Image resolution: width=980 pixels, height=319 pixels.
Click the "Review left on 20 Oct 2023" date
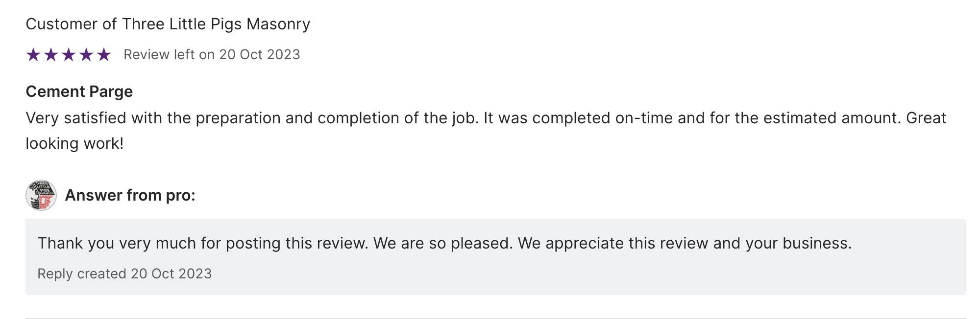(x=212, y=54)
